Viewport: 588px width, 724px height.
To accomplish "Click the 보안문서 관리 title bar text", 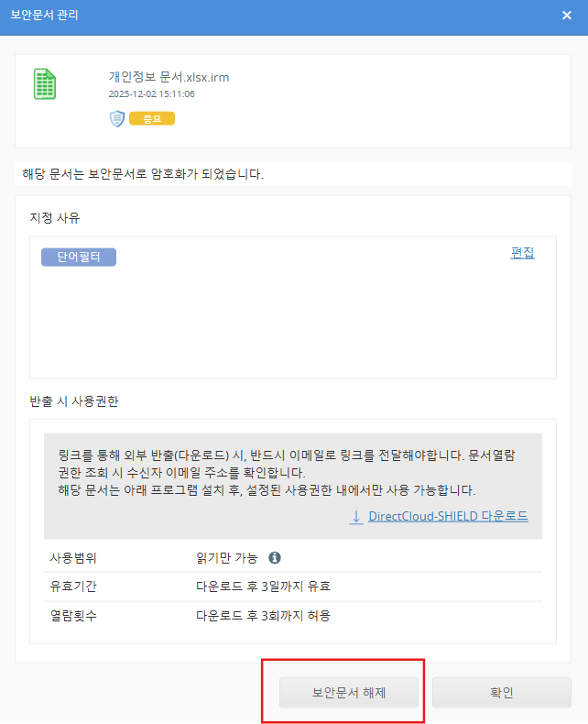I will (44, 16).
